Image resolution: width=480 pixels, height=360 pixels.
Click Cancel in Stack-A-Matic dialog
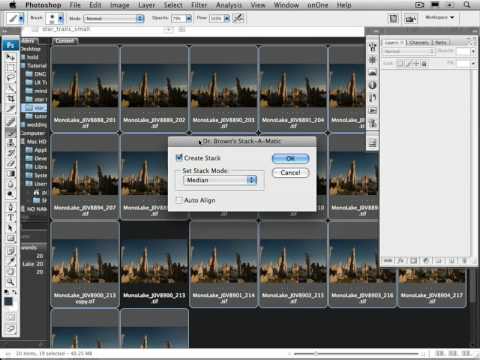click(x=290, y=173)
